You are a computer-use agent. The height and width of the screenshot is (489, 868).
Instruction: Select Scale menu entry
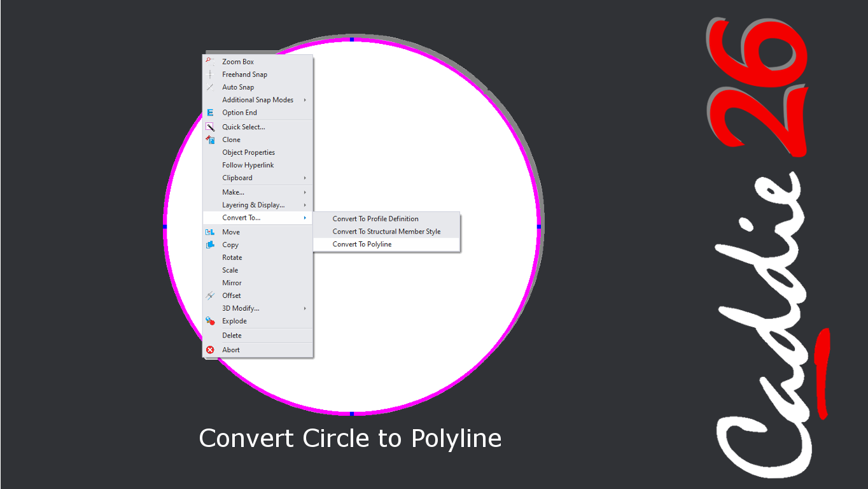(x=258, y=270)
